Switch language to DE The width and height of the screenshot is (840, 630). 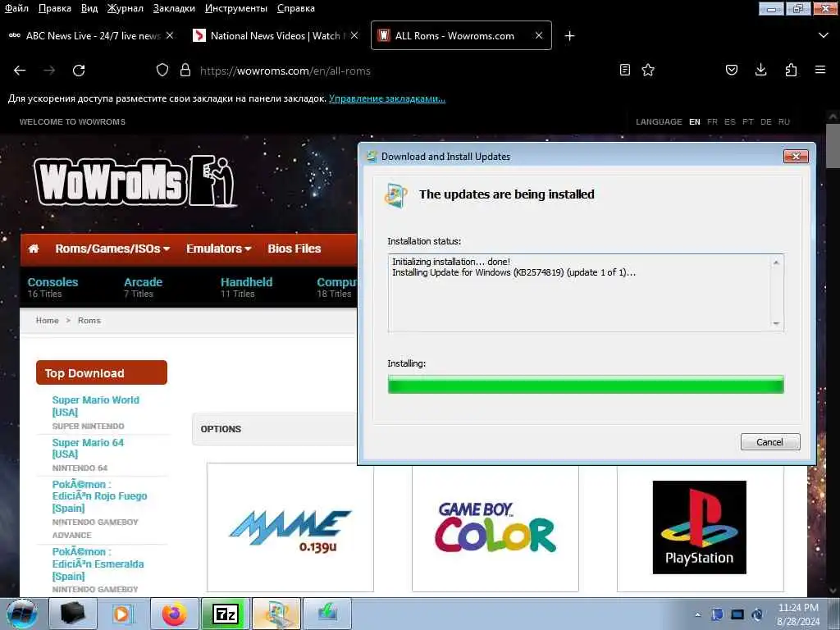point(766,121)
